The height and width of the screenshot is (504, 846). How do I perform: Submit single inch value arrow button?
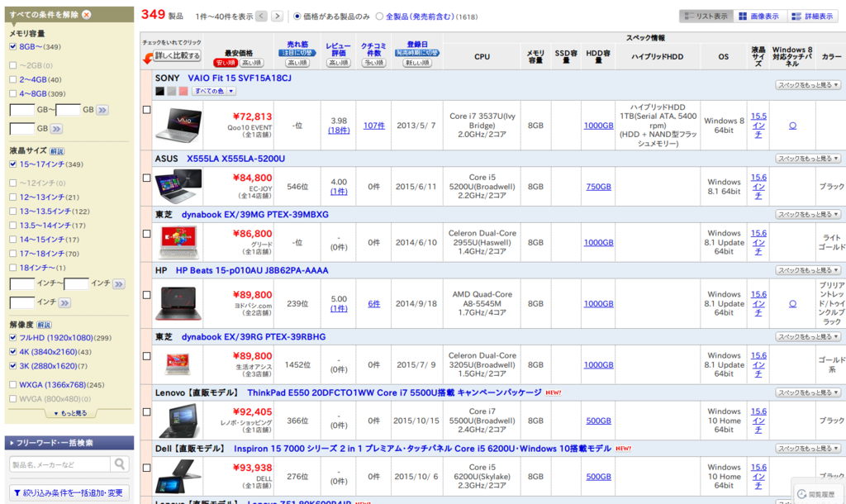point(64,302)
